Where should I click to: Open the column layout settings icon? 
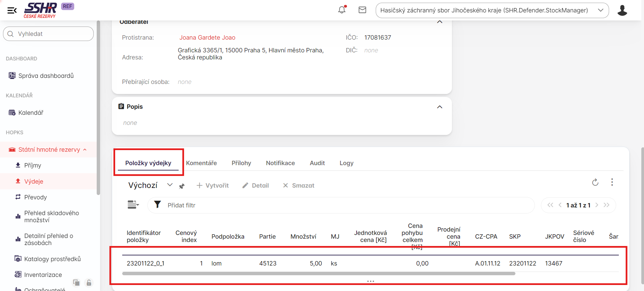[x=133, y=205]
